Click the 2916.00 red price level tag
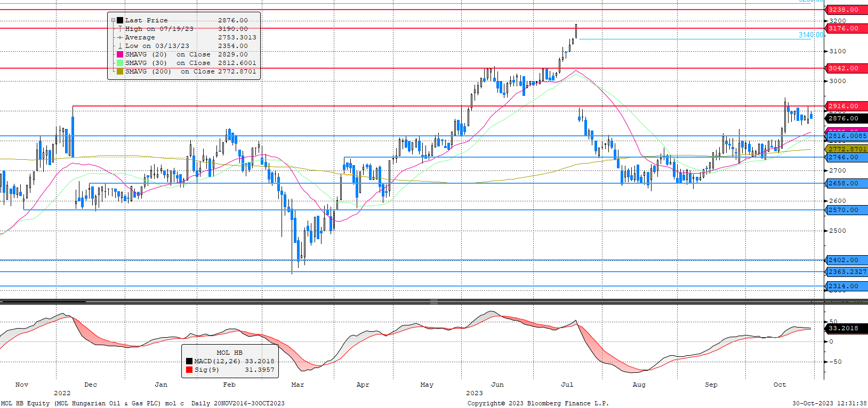Viewport: 868px width, 408px height. click(846, 106)
